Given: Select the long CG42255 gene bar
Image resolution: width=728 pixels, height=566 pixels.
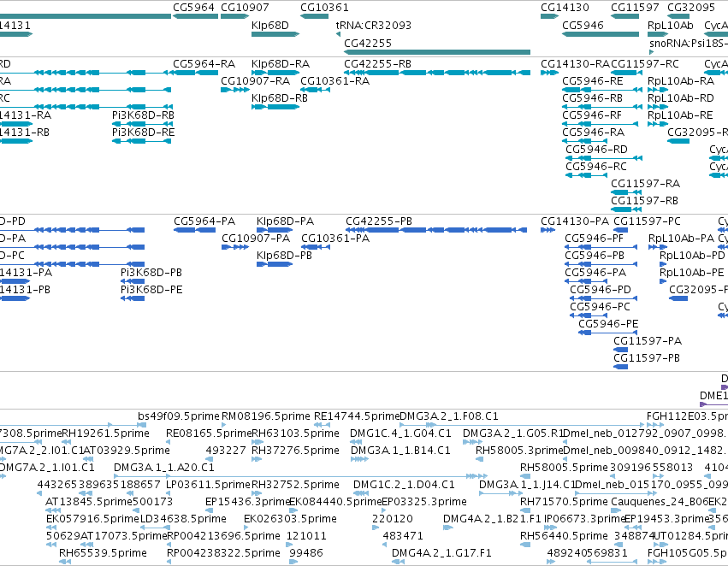Looking at the screenshot, I should click(x=437, y=52).
